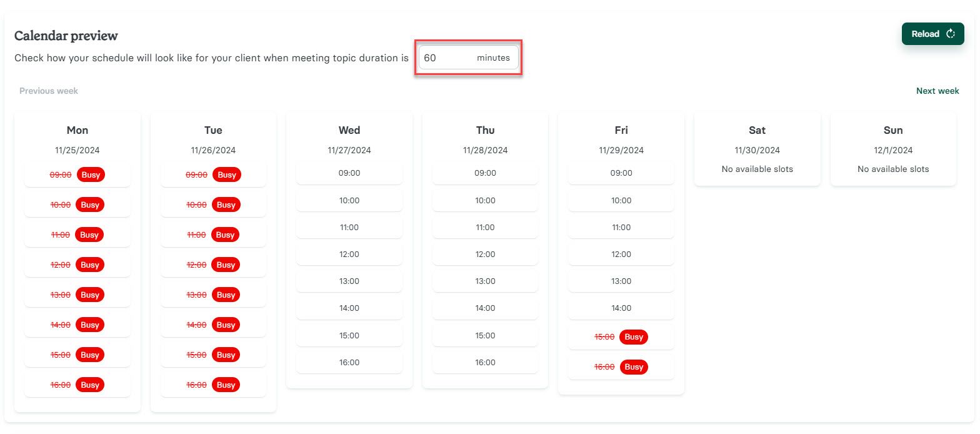Click the Busy badge on Monday 12:00
The width and height of the screenshot is (980, 434).
(x=90, y=265)
